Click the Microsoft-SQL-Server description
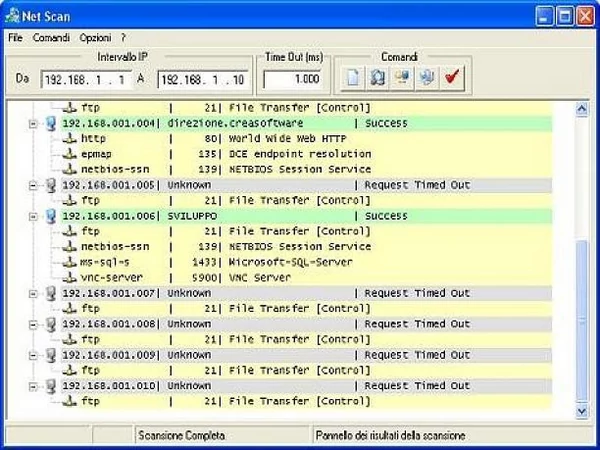 [x=290, y=262]
